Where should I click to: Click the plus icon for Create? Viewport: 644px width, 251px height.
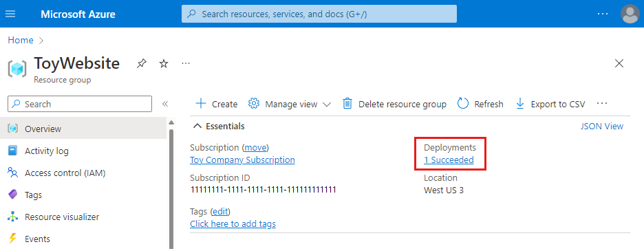(200, 104)
